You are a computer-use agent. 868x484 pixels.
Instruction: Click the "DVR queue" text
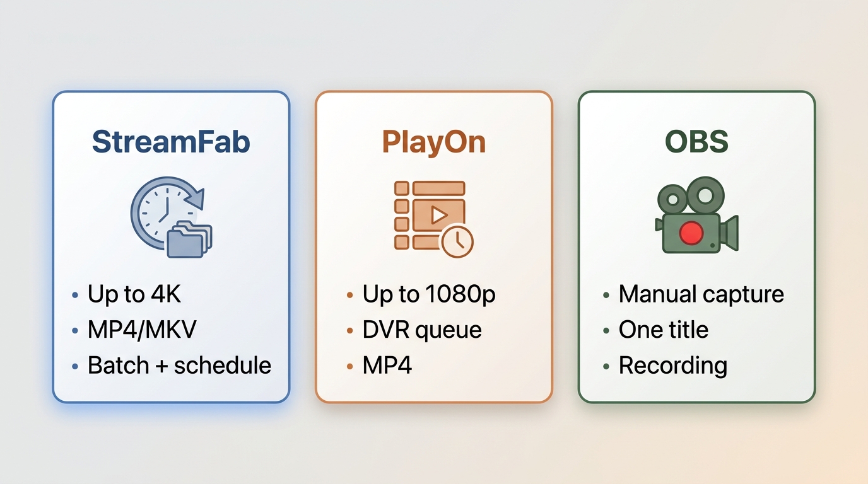coord(422,330)
